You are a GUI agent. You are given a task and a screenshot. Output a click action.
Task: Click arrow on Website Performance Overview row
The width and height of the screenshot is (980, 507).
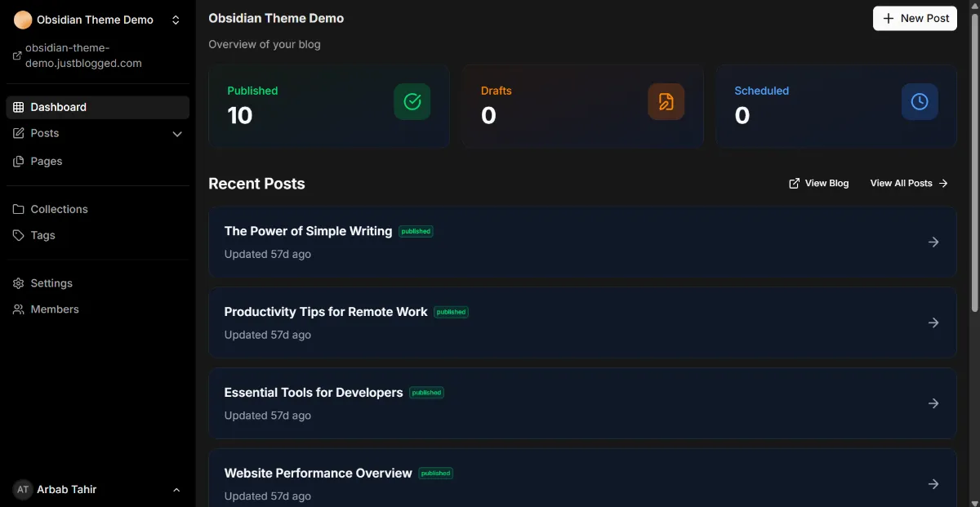pyautogui.click(x=933, y=484)
